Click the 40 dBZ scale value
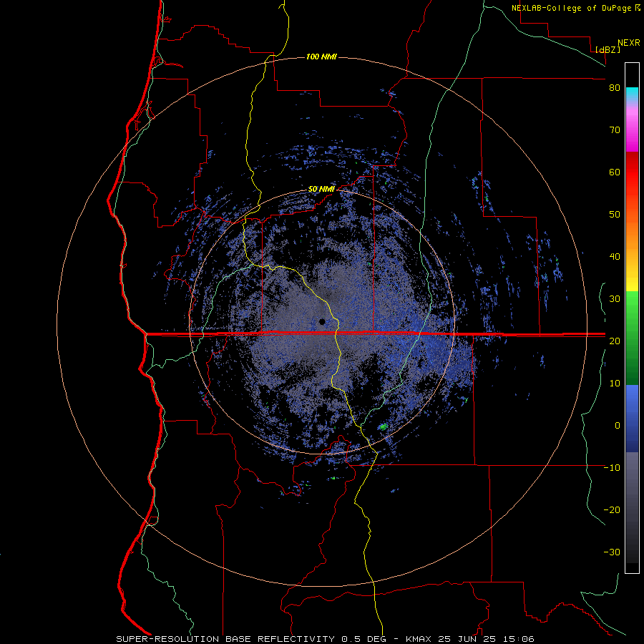This screenshot has height=644, width=644. [x=615, y=257]
